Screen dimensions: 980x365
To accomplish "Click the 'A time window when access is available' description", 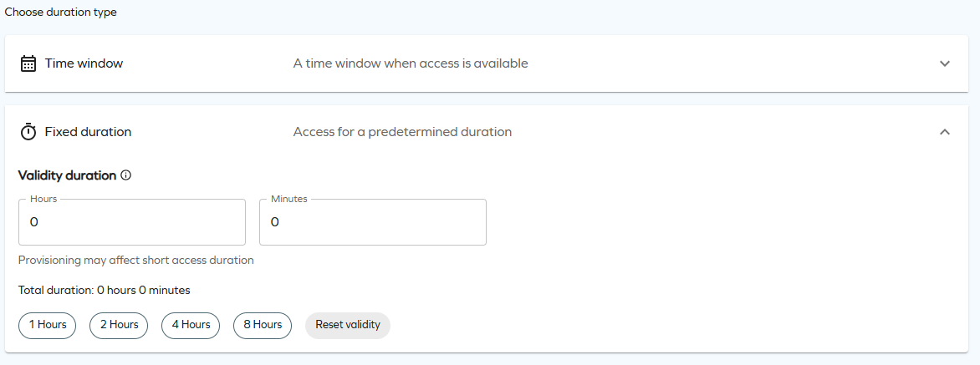I will pos(411,63).
